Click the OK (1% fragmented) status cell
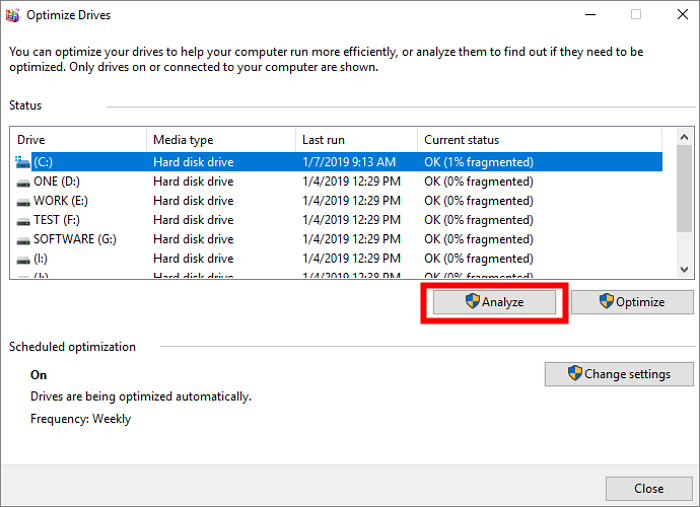Screen dimensions: 700x507 coord(479,162)
